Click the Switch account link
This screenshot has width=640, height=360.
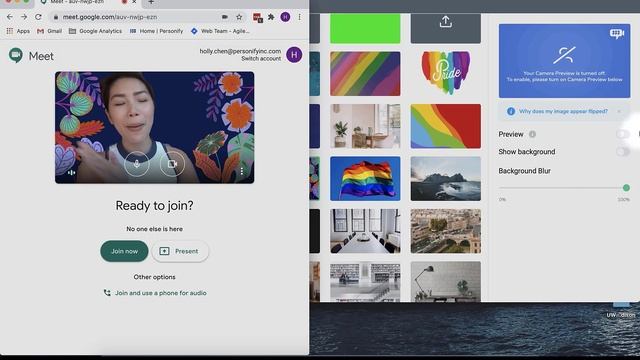click(261, 59)
